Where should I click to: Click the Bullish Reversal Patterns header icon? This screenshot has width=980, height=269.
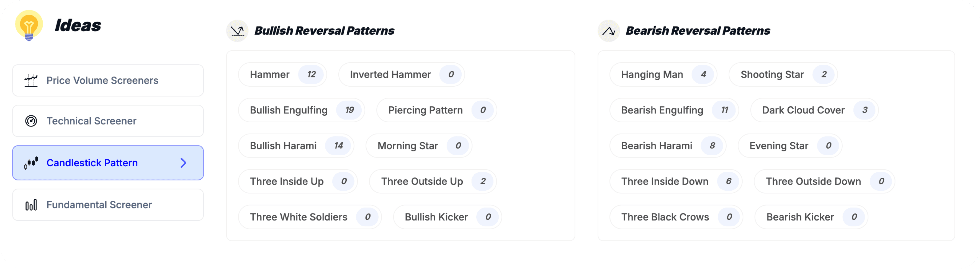coord(237,31)
